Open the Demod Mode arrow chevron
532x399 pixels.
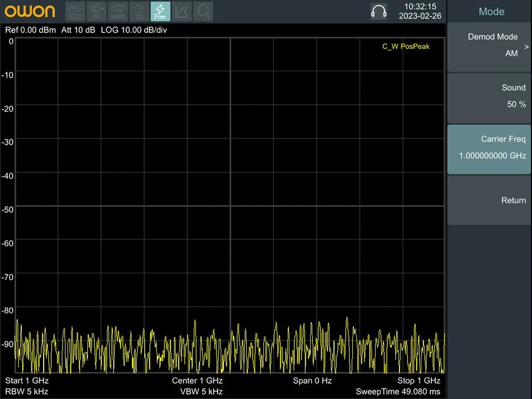[x=527, y=47]
